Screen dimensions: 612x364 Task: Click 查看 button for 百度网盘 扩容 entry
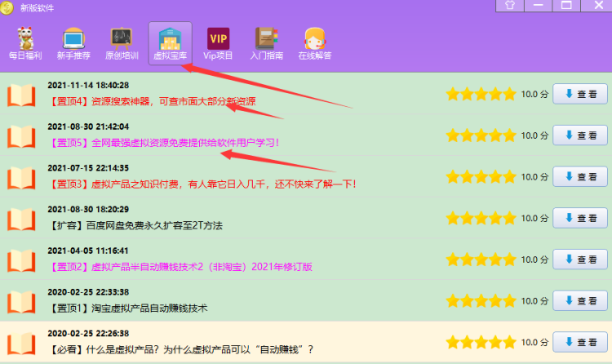(x=580, y=218)
